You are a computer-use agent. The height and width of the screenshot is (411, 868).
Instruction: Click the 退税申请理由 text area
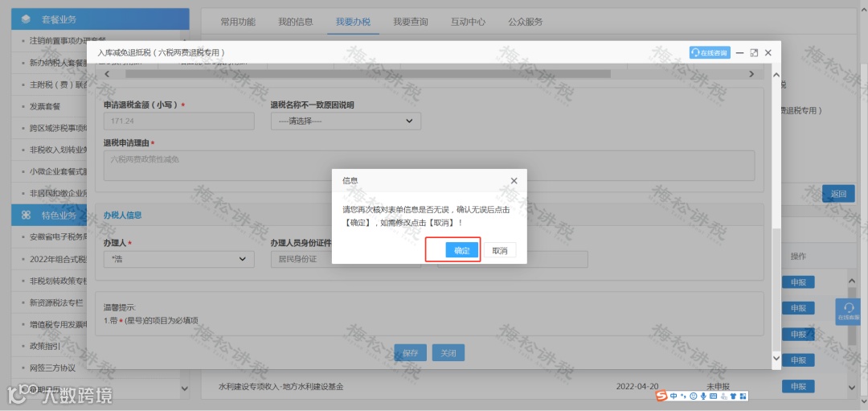[x=429, y=165]
